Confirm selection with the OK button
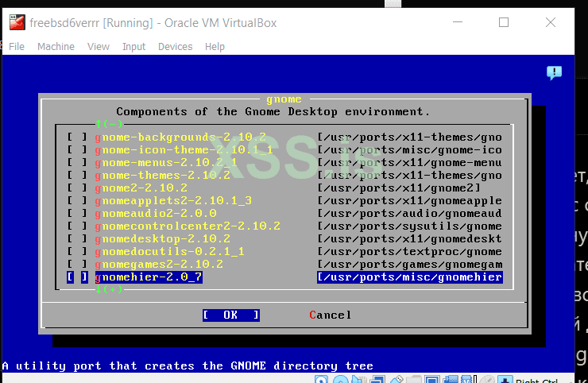588x383 pixels. click(231, 315)
